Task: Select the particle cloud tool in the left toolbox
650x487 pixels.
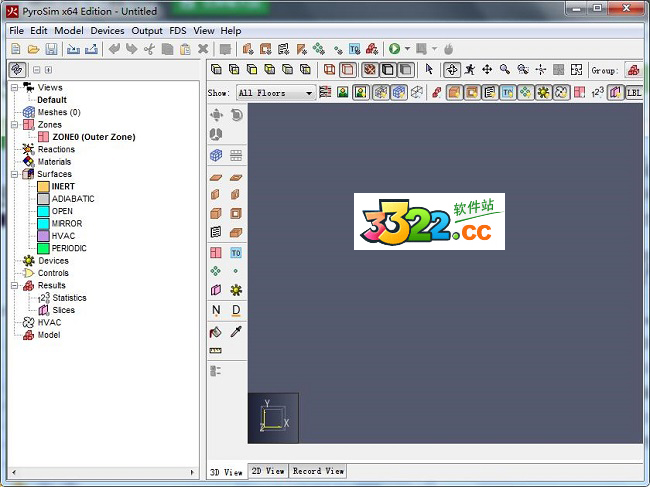Action: pos(216,271)
